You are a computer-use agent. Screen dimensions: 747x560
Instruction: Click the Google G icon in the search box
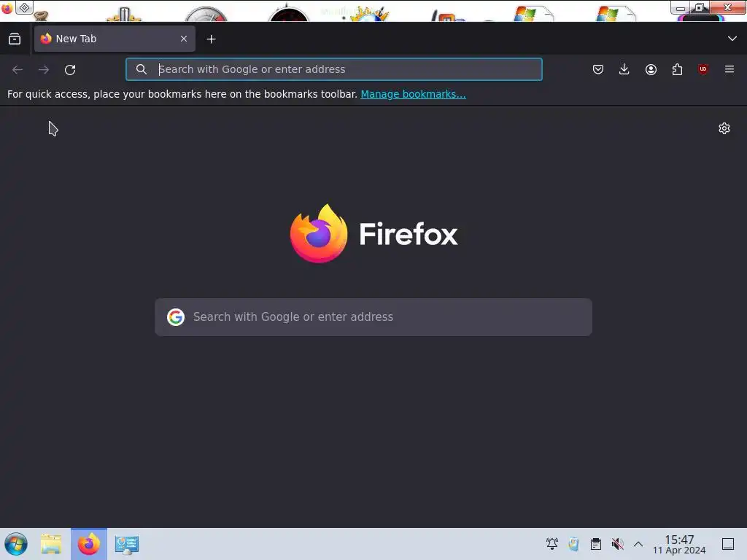176,317
